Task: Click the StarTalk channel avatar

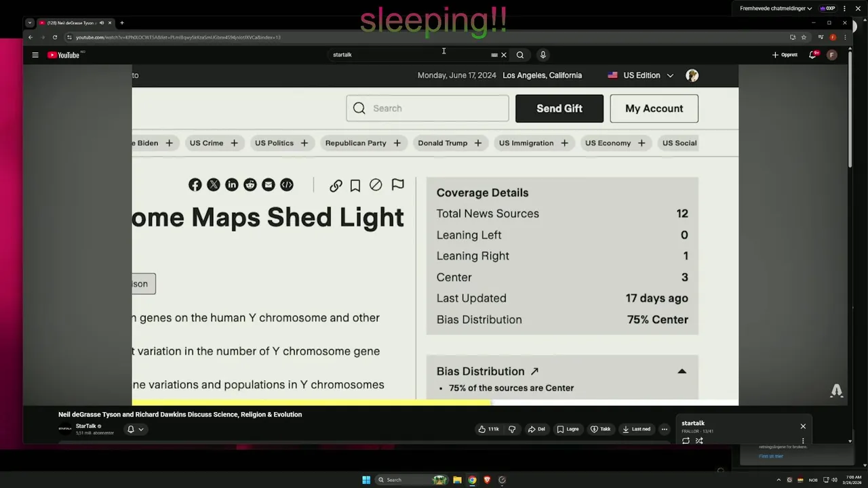Action: tap(65, 429)
